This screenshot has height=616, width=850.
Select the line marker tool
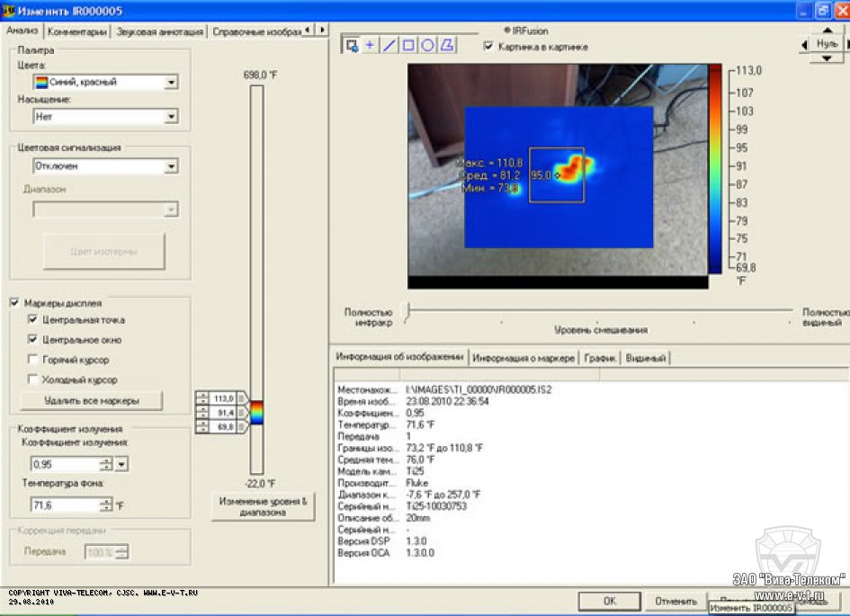pyautogui.click(x=389, y=46)
